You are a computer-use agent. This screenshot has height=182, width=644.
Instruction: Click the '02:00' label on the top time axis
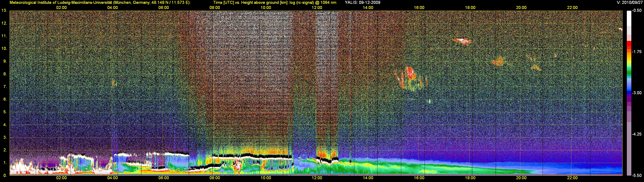61,8
